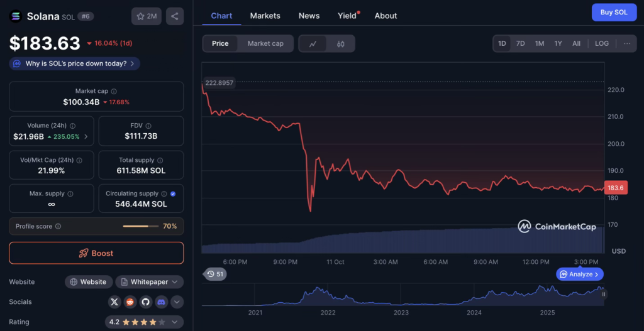
Task: Open the X (Twitter) social link
Action: 114,302
